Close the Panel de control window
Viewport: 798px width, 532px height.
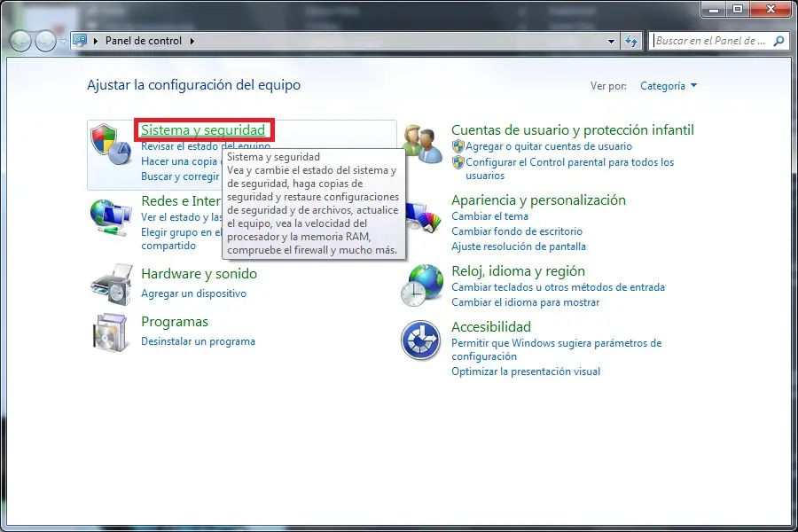(771, 9)
